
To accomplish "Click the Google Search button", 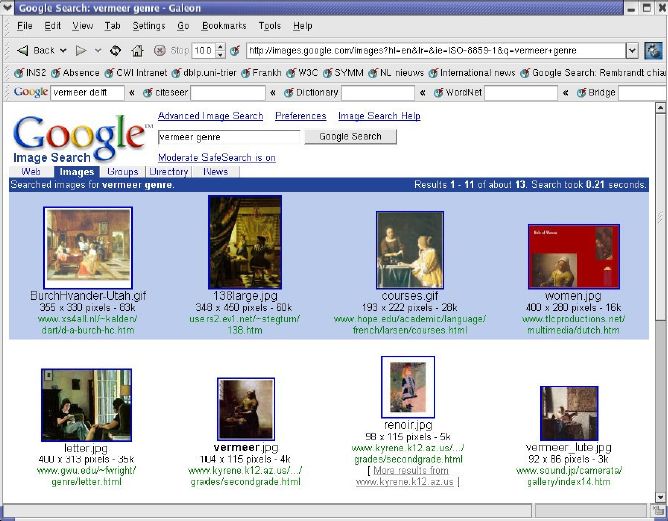I will coord(350,136).
